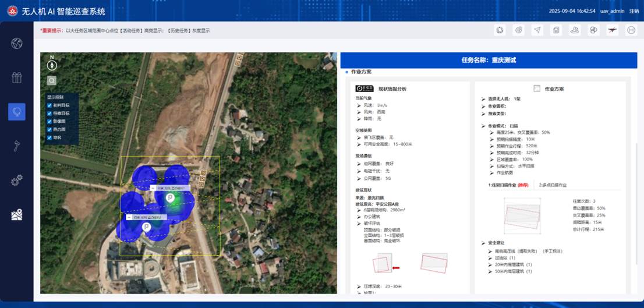Click the upper P marker on map
The width and height of the screenshot is (644, 308).
tap(170, 199)
